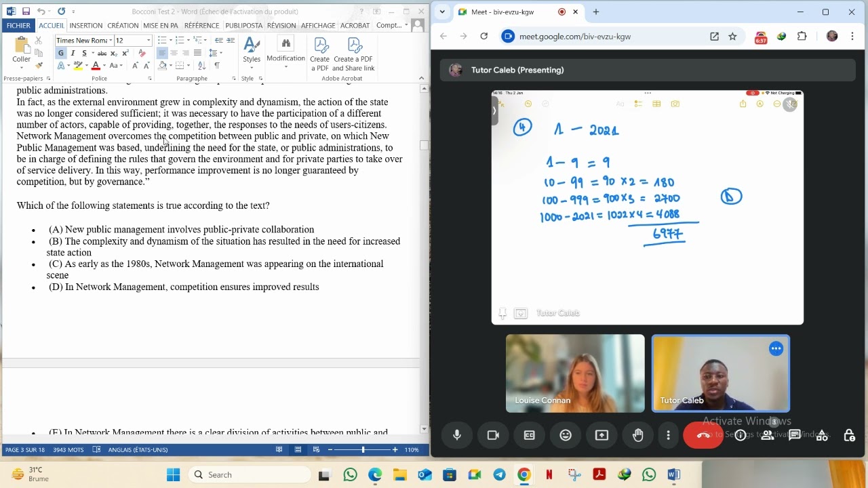Viewport: 868px width, 488px height.
Task: Open Chrome extensions puzzle icon
Action: point(802,37)
